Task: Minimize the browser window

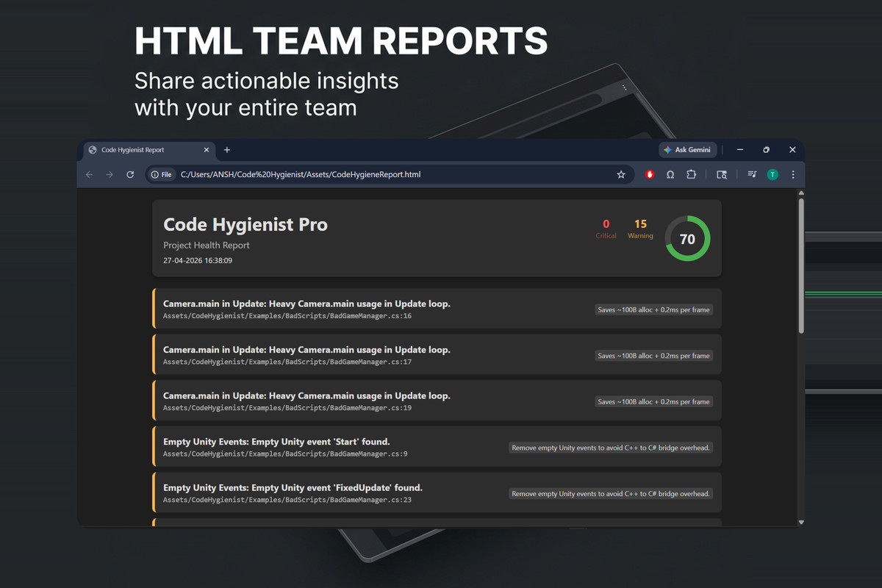Action: pos(740,150)
